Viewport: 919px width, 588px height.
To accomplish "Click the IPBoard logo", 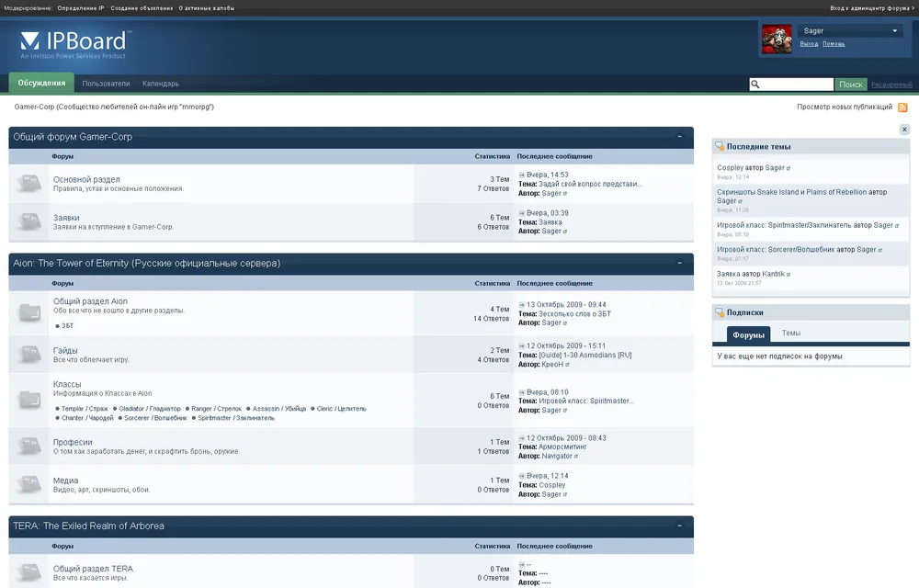I will (x=74, y=42).
